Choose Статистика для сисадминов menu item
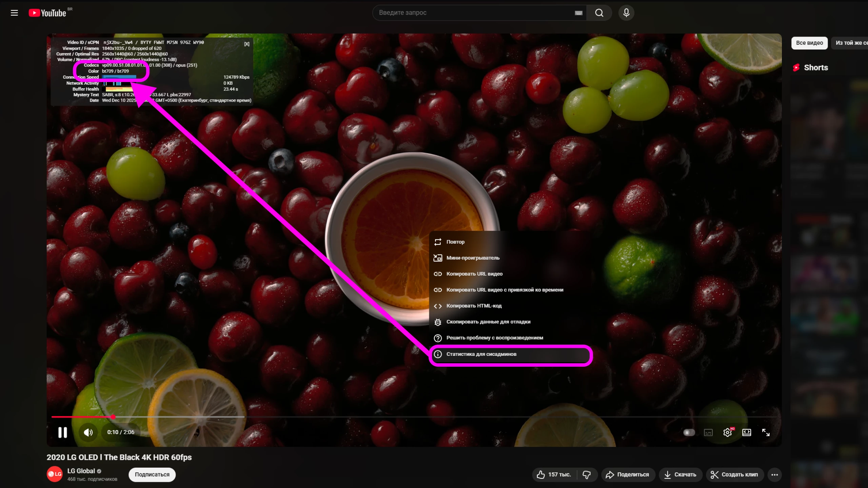 pyautogui.click(x=481, y=354)
